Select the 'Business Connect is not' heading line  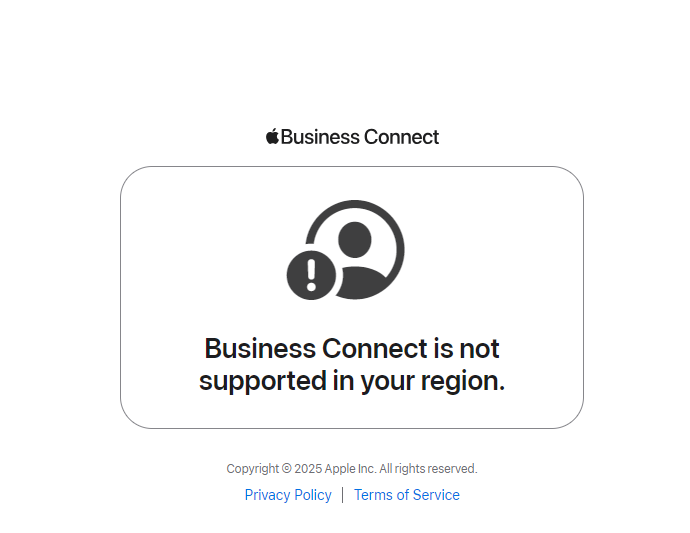pos(352,349)
